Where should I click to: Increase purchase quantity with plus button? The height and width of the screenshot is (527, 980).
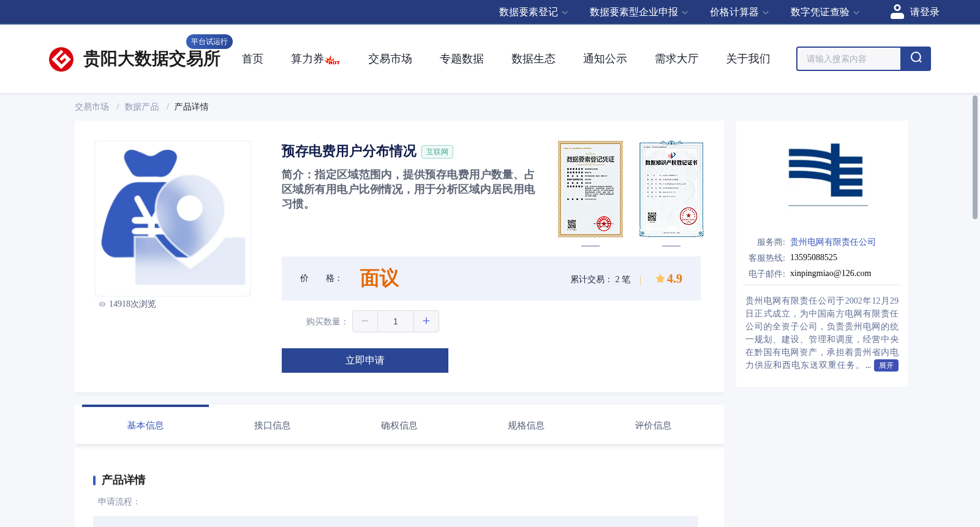coord(426,321)
